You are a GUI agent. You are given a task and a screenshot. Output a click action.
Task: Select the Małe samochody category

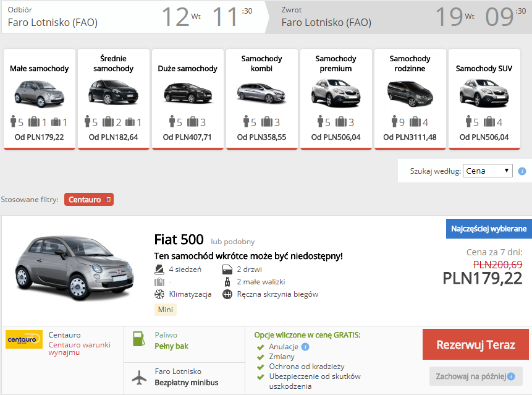click(40, 99)
